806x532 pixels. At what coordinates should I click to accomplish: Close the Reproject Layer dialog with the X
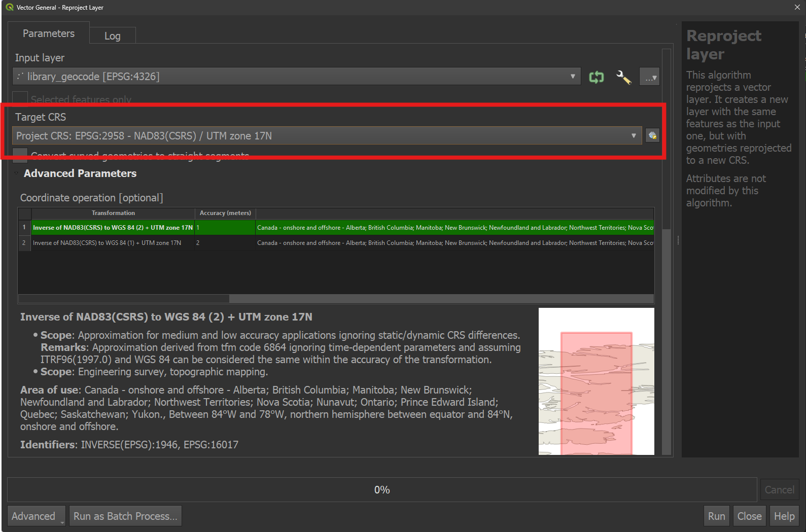797,7
